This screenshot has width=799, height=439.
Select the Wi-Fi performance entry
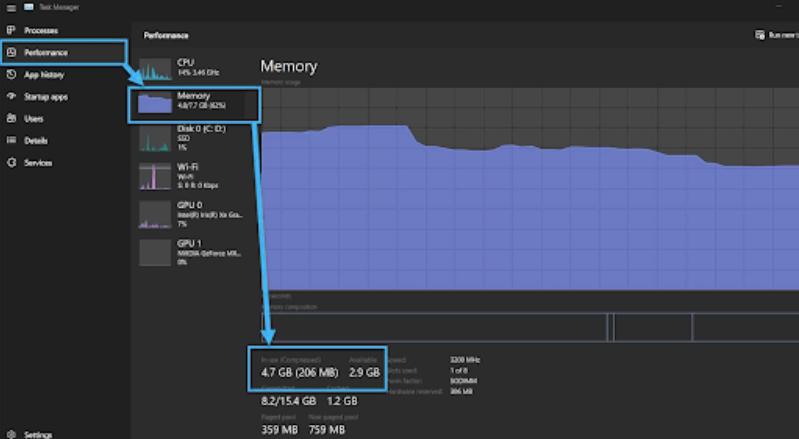coord(193,176)
